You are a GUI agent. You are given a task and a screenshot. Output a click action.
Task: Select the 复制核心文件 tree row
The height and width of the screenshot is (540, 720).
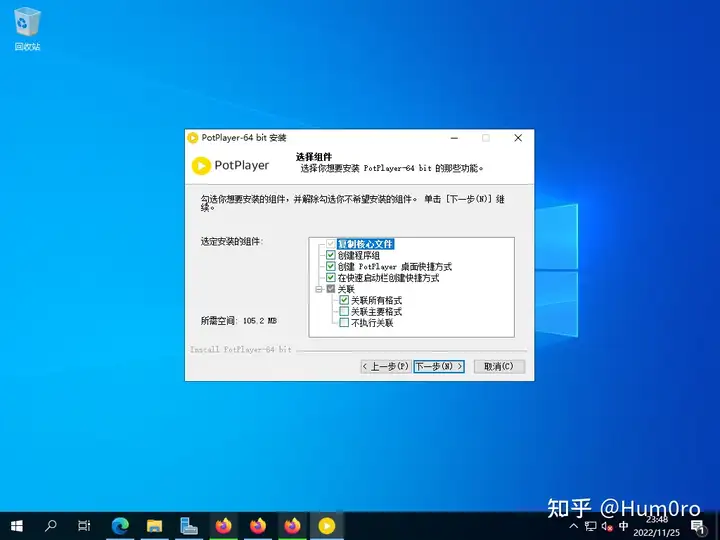click(x=366, y=244)
